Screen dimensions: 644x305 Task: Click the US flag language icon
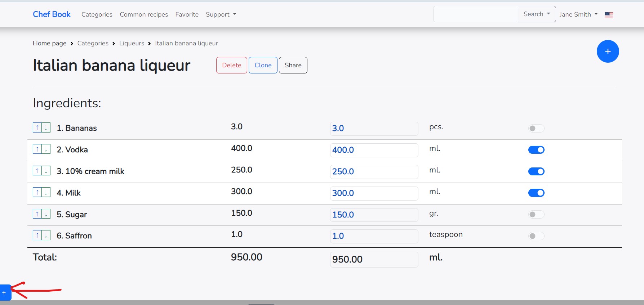(609, 15)
